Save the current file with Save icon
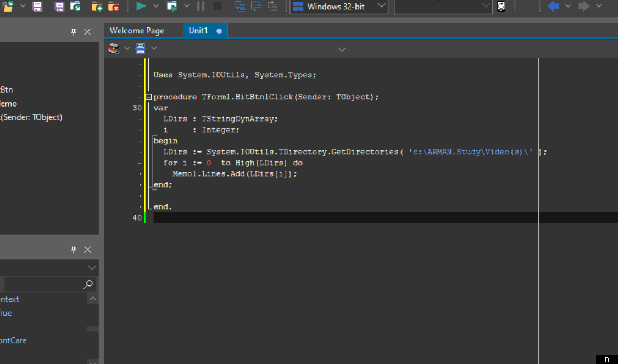The image size is (618, 364). pos(37,6)
